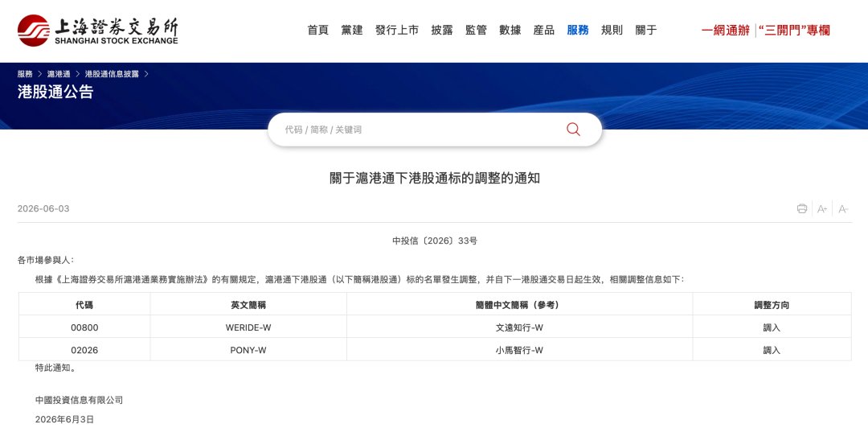868x432 pixels.
Task: Open the 數據 menu
Action: (x=510, y=31)
